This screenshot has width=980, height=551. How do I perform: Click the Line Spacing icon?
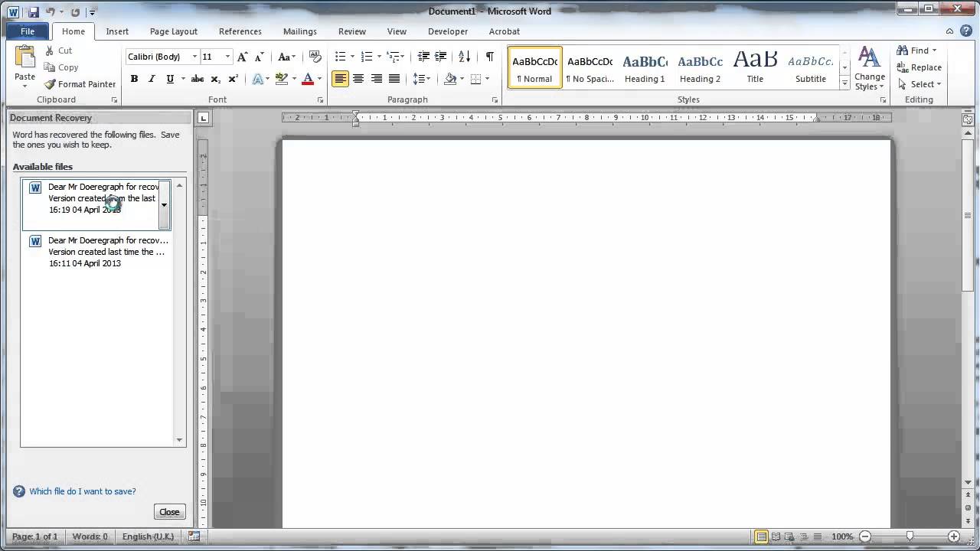click(419, 79)
